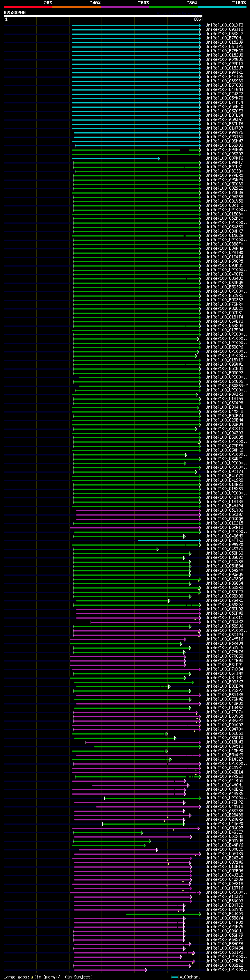Image resolution: width=250 pixels, height=980 pixels.
Task: Select label UniRef100_C5LY06
Action: [224, 510]
